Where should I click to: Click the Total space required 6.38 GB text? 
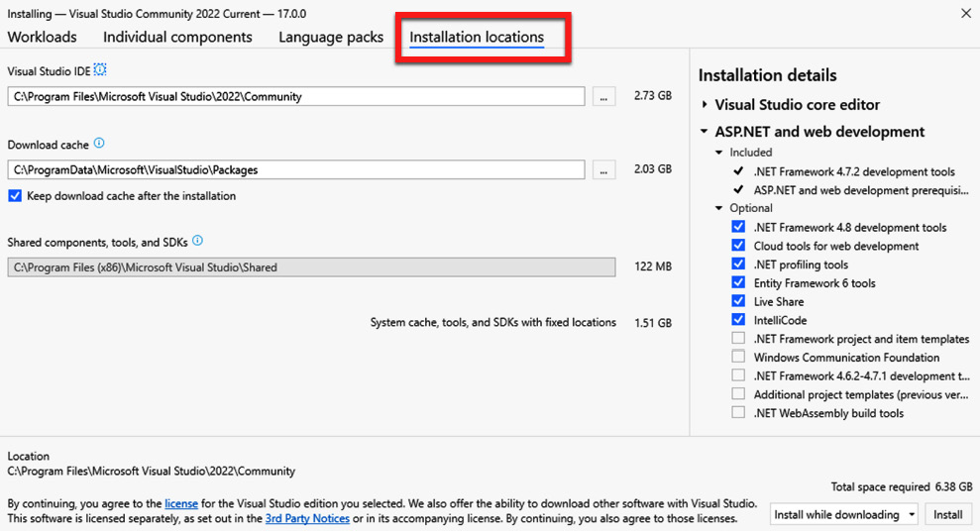pyautogui.click(x=902, y=486)
